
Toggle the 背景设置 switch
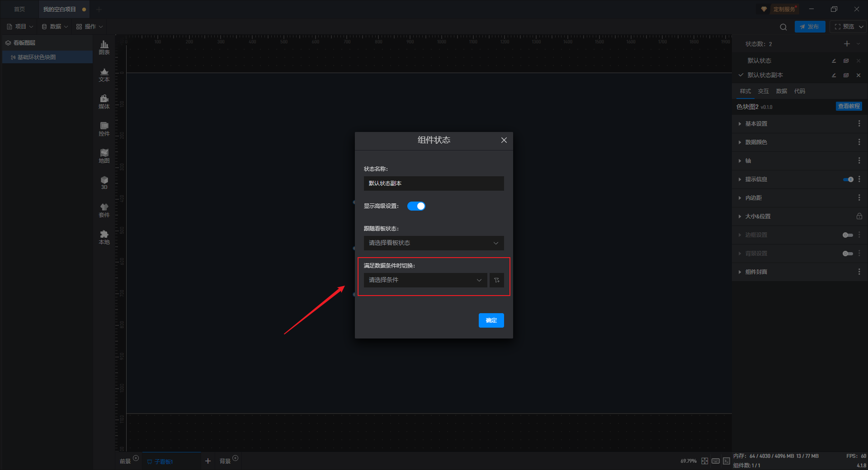pyautogui.click(x=848, y=254)
